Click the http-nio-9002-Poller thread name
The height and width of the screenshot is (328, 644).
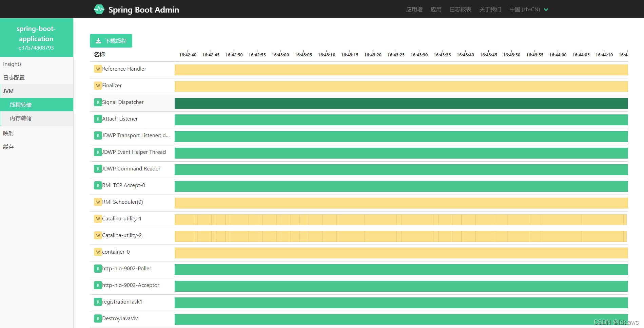pos(127,269)
